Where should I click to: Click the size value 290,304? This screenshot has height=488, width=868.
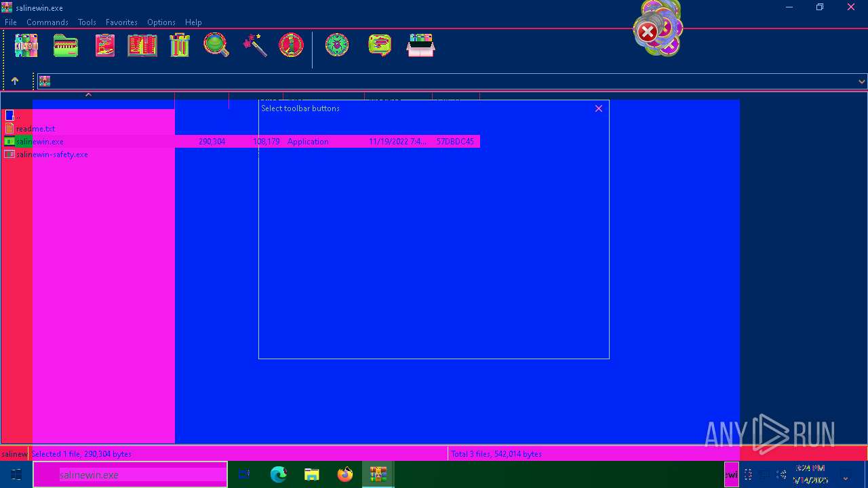point(212,142)
